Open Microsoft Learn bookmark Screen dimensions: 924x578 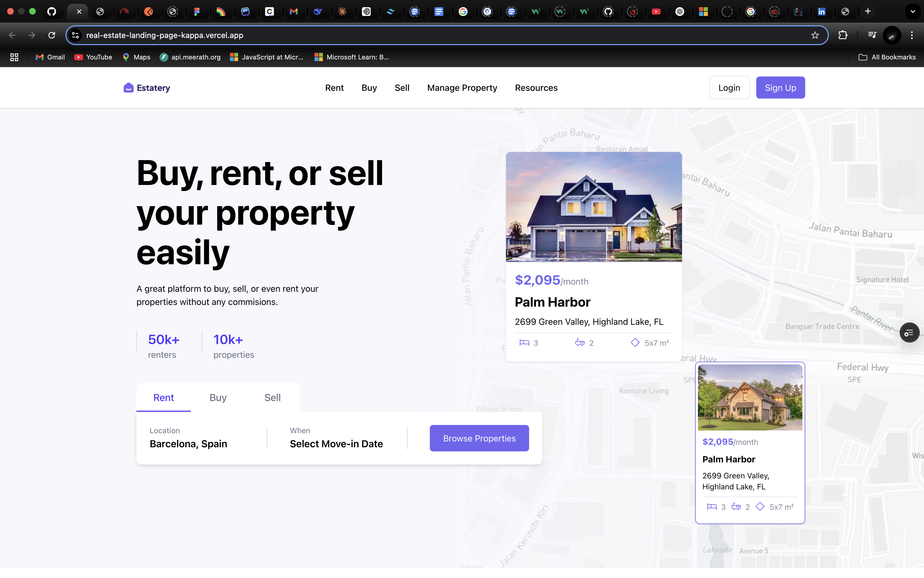click(352, 57)
